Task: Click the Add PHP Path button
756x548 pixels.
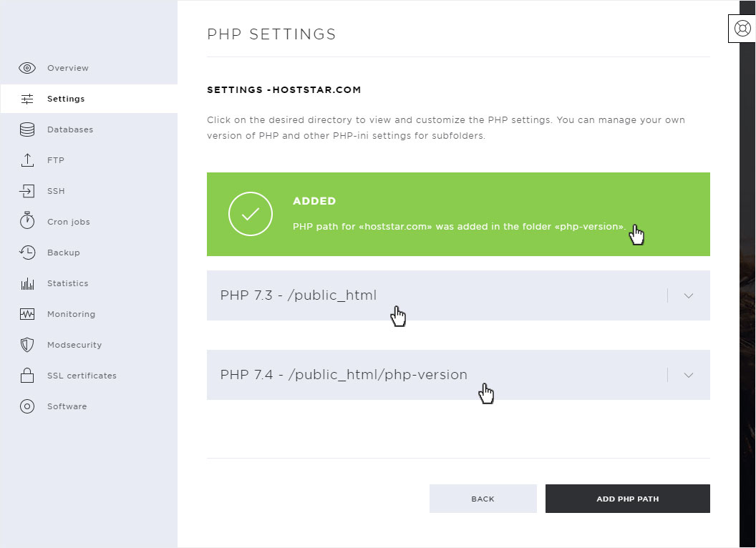Action: (x=627, y=499)
